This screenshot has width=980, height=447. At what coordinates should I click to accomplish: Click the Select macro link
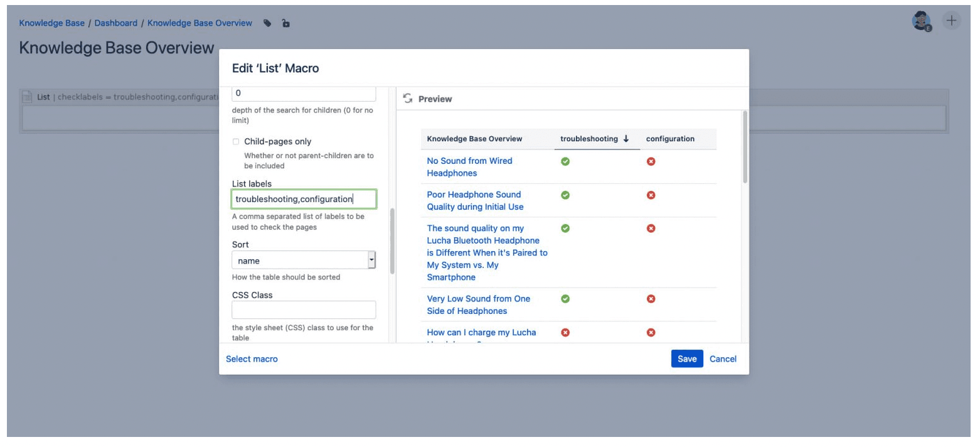252,359
